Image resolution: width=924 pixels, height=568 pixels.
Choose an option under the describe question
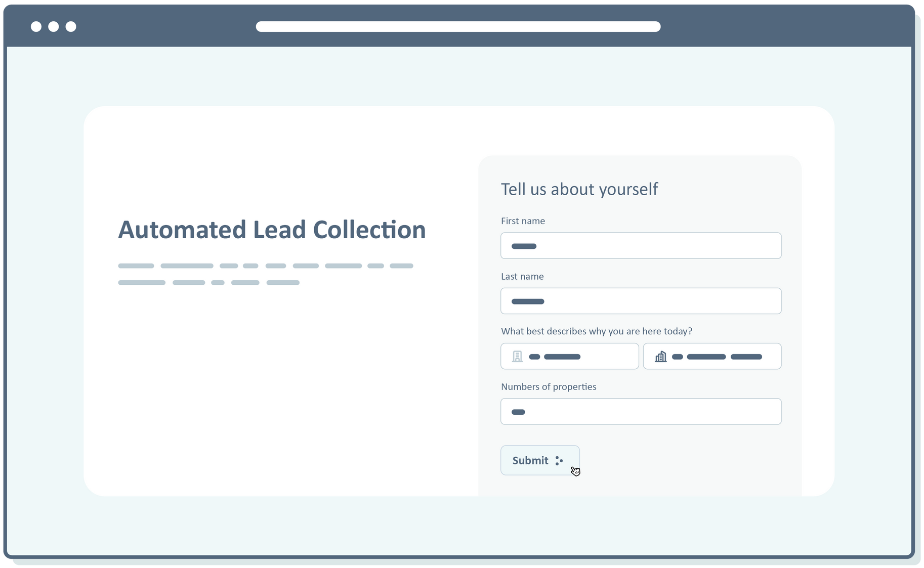click(569, 356)
